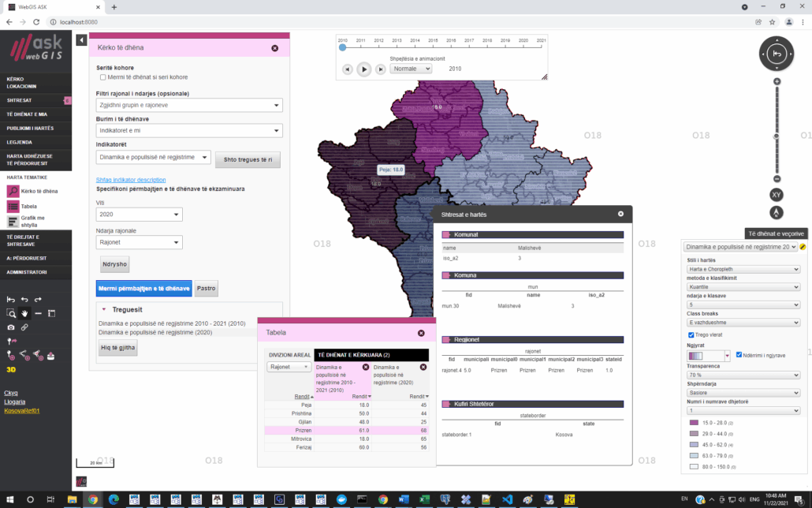
Task: Expand the Transparenca 70 % dropdown
Action: coord(742,375)
